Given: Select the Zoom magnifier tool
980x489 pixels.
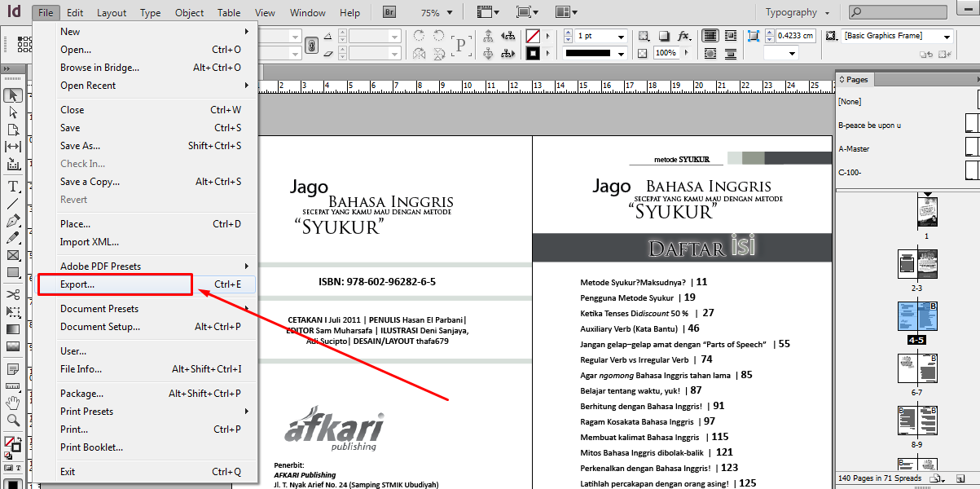Looking at the screenshot, I should [13, 421].
